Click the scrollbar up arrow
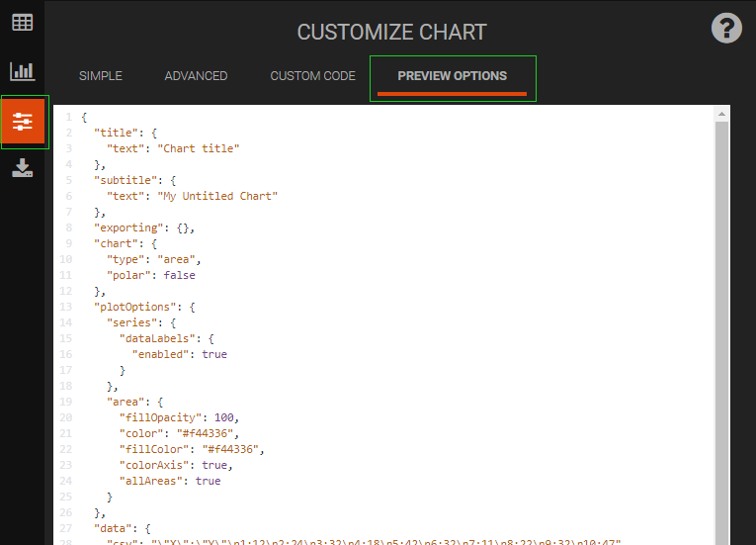 pos(721,115)
